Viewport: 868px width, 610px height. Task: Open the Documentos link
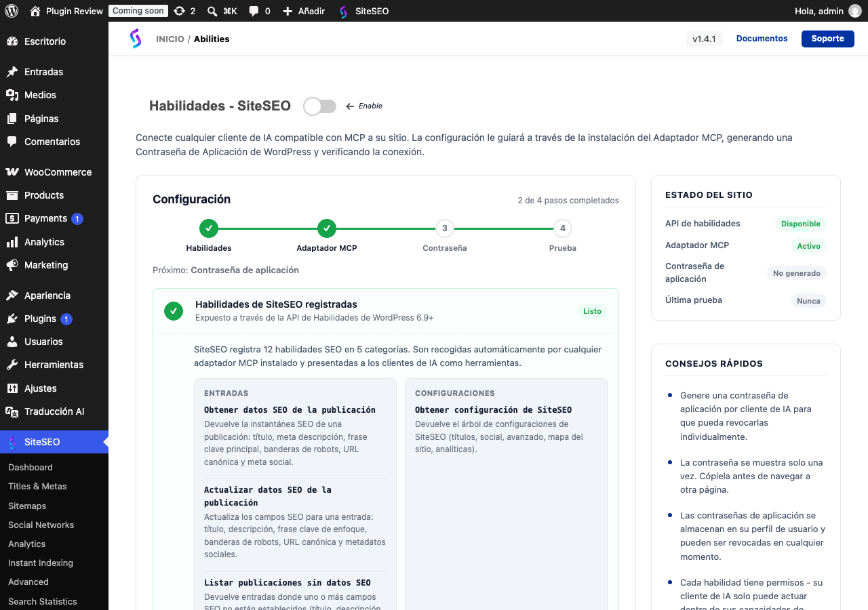[762, 39]
